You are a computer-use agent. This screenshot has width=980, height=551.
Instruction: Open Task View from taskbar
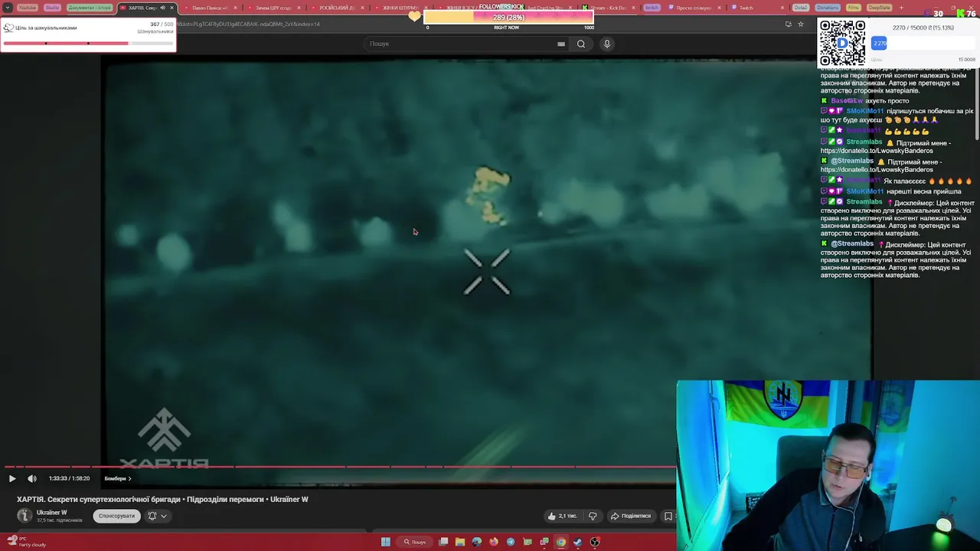tap(443, 542)
